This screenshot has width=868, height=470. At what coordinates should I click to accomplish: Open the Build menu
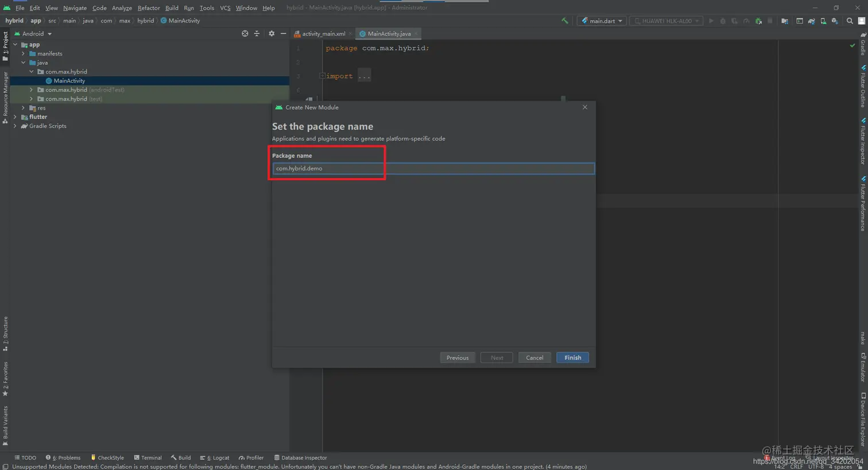tap(172, 8)
